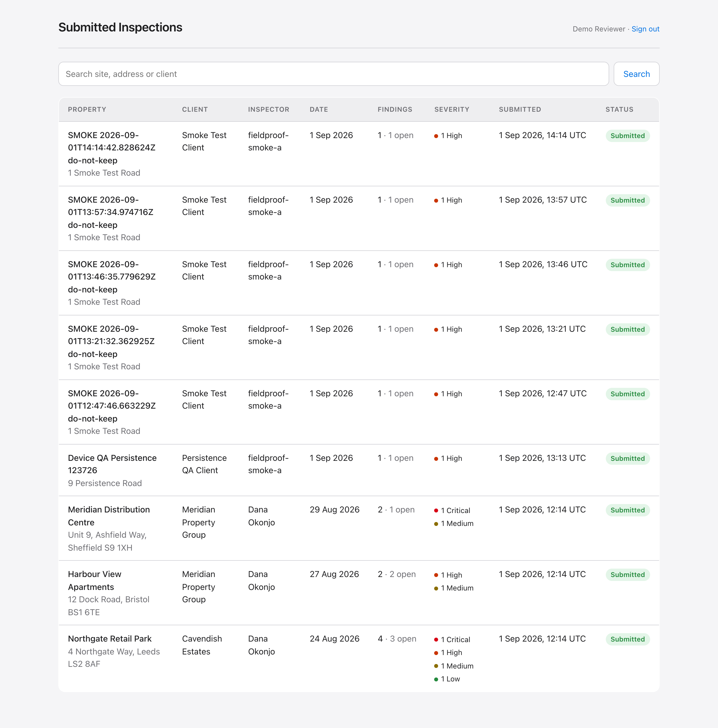The image size is (718, 728).
Task: Click the 29 Aug 2026 date cell
Action: (x=334, y=509)
